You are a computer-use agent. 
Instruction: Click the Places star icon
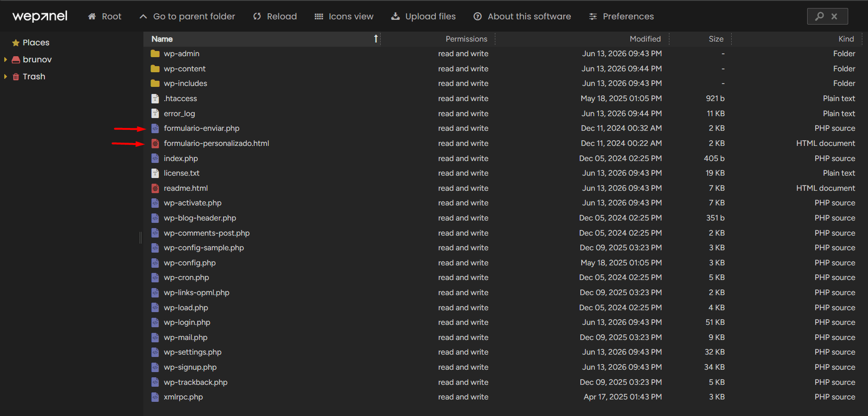[x=16, y=43]
